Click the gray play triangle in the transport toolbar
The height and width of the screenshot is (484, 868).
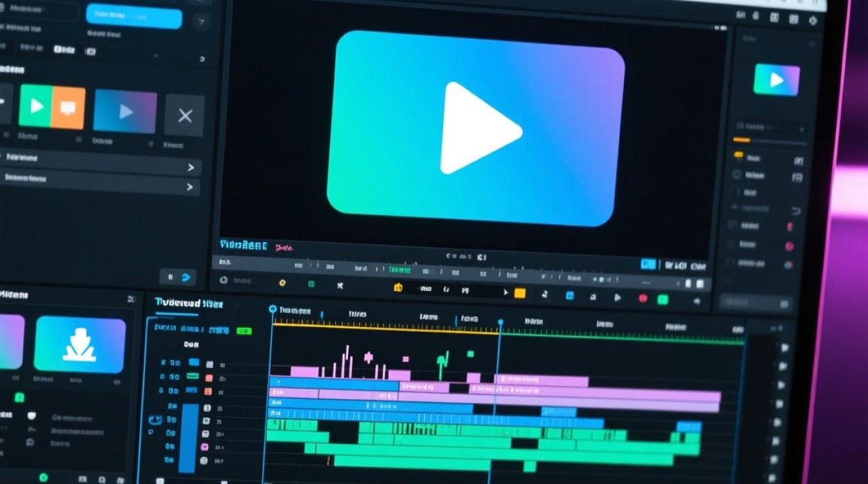click(617, 297)
